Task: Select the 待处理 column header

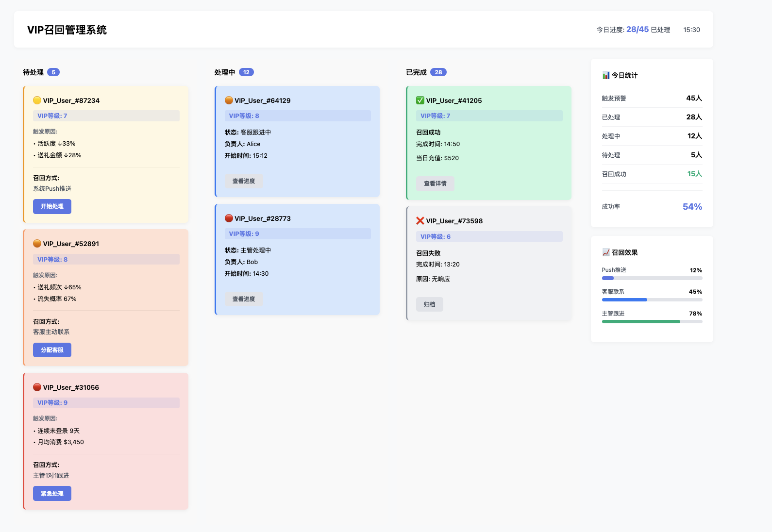Action: tap(33, 72)
